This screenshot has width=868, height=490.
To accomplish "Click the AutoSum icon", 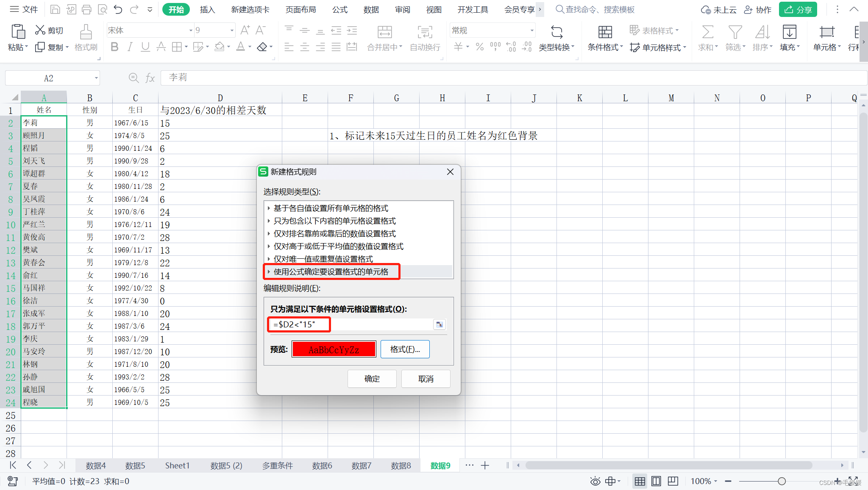I will (x=707, y=32).
